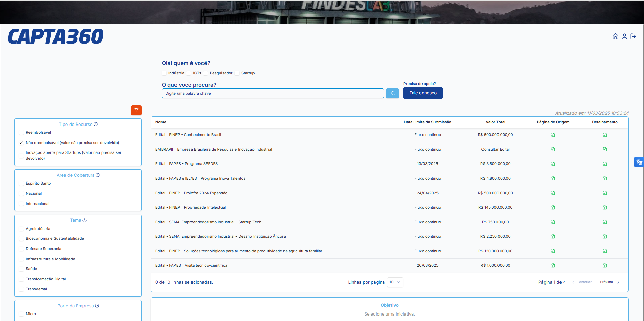
Task: Click the Fale conosco button
Action: 423,93
